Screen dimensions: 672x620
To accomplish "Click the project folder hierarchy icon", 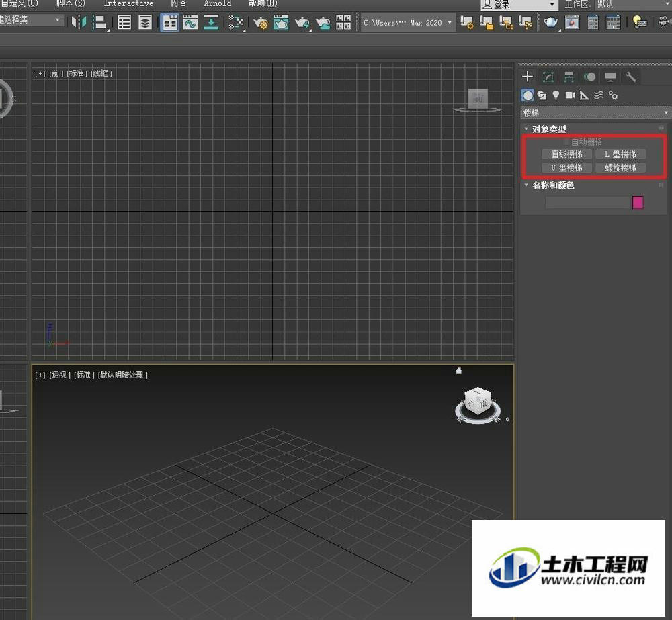I will [506, 22].
